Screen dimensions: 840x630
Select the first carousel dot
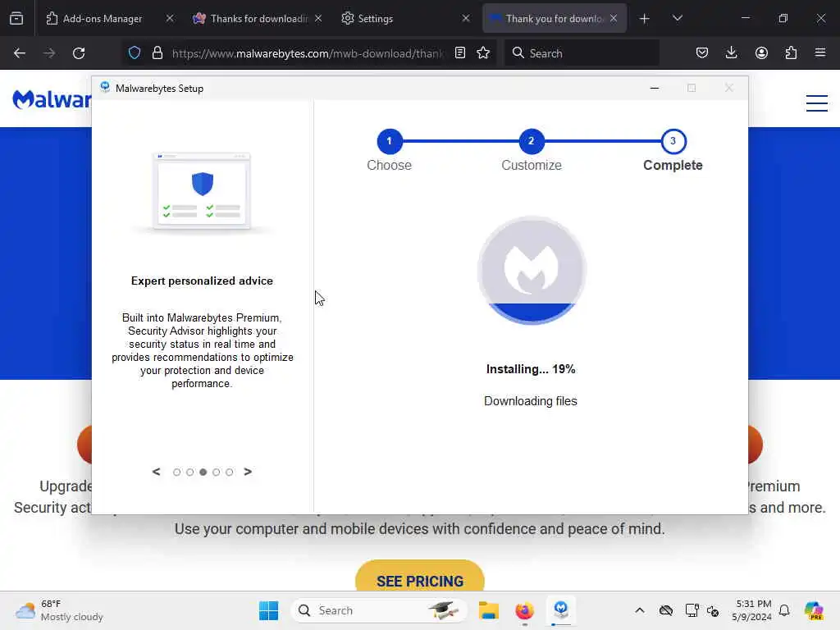point(177,472)
